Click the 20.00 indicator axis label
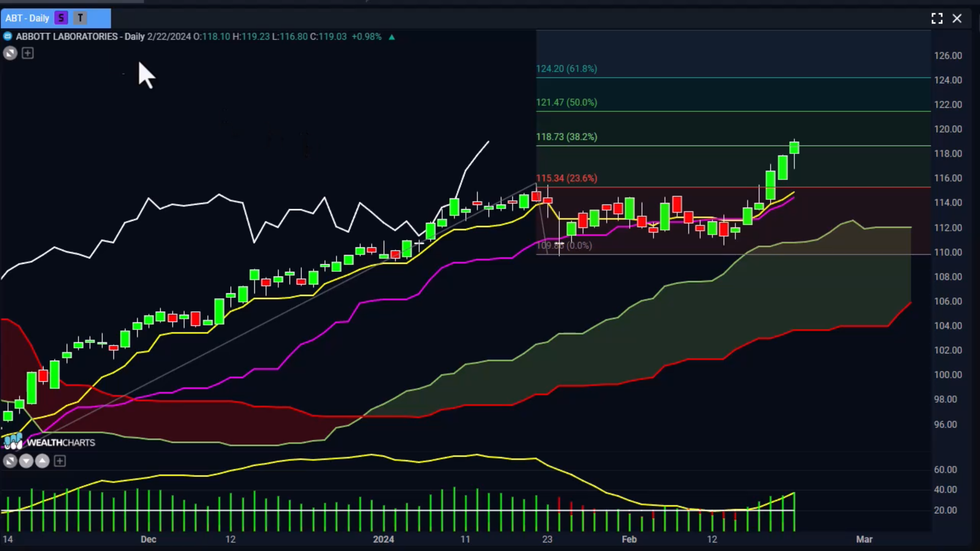Screen dimensions: 980x551 tap(945, 510)
